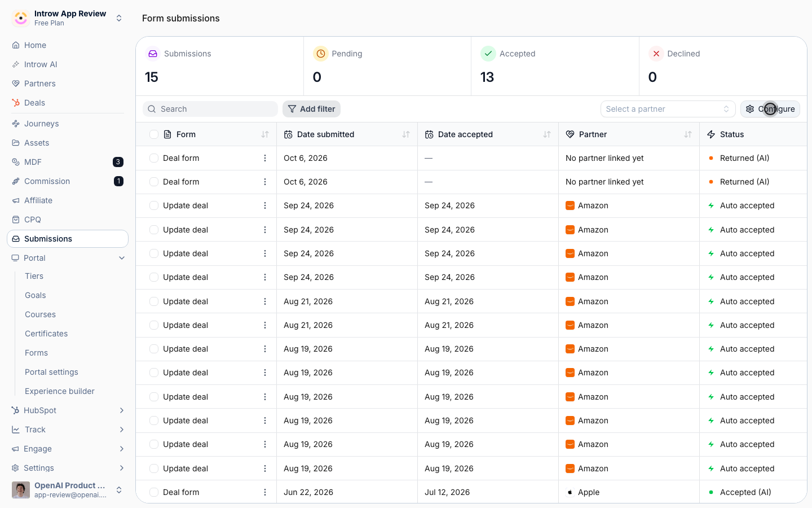This screenshot has height=508, width=812.
Task: Expand the Track section
Action: (122, 430)
